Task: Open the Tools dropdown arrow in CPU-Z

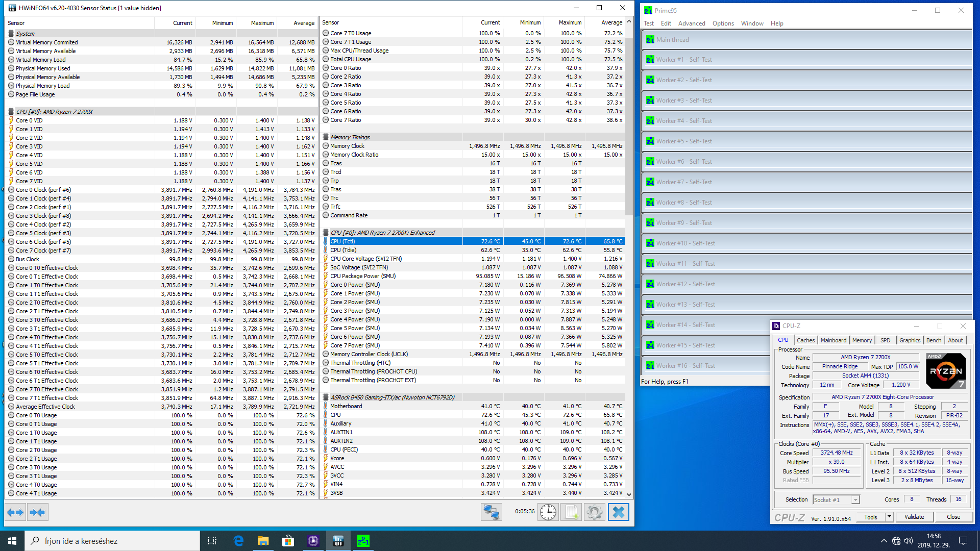Action: coord(889,517)
